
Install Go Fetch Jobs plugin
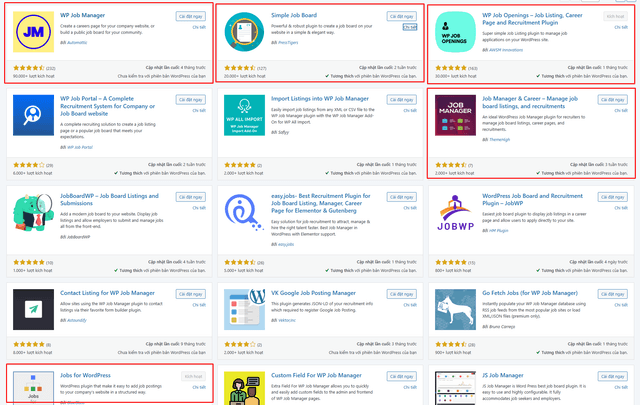point(613,294)
